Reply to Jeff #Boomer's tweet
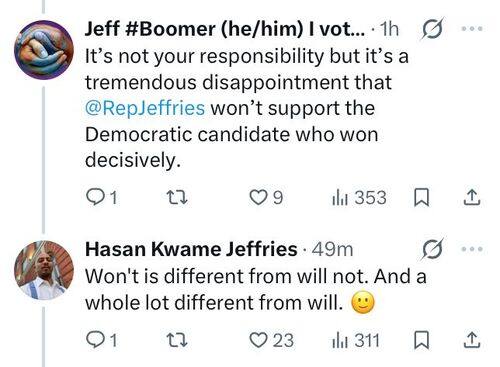Screen dimensions: 500x367 point(102,197)
